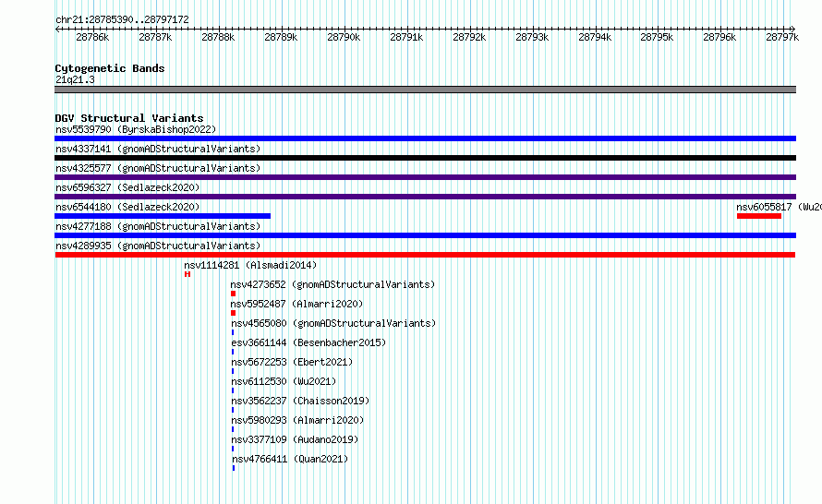Click nsv5672253 (Ebert2021) label

[292, 362]
